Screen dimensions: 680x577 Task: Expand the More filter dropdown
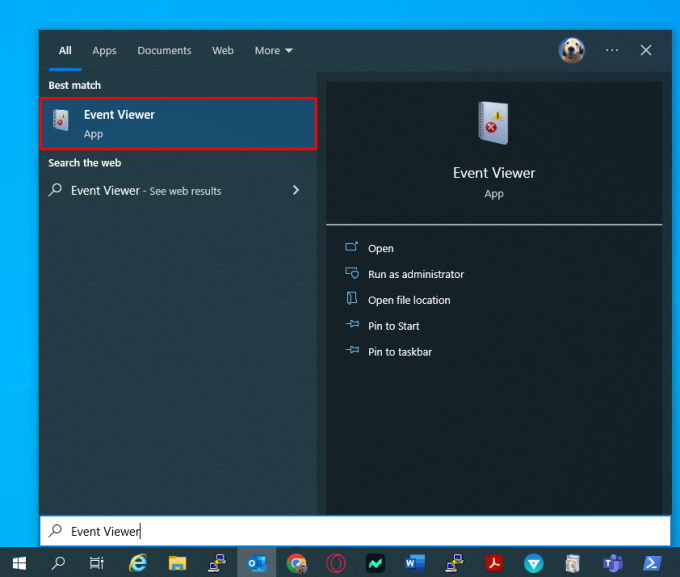[x=273, y=50]
